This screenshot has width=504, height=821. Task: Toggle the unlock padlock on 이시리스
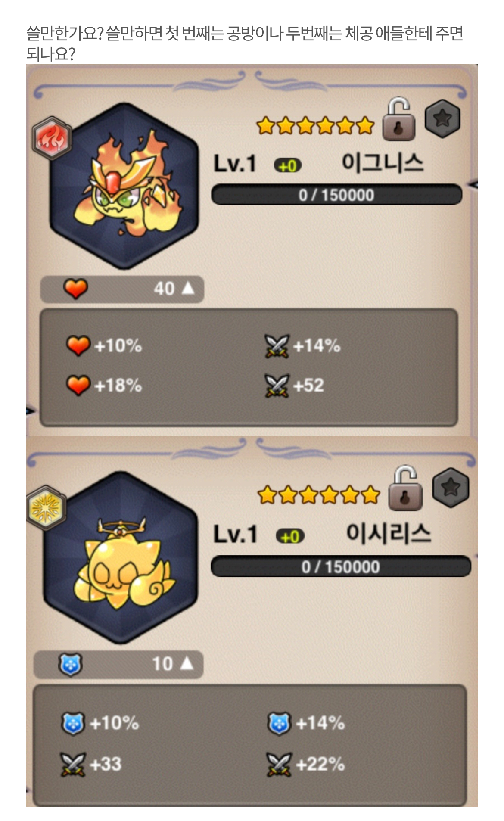pos(405,488)
